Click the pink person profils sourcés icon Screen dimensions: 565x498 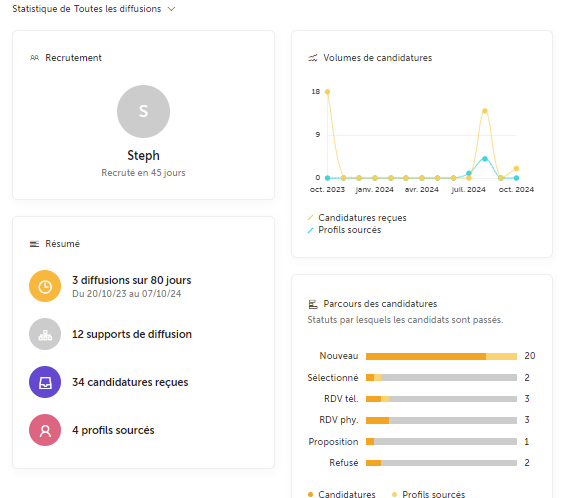coord(45,430)
